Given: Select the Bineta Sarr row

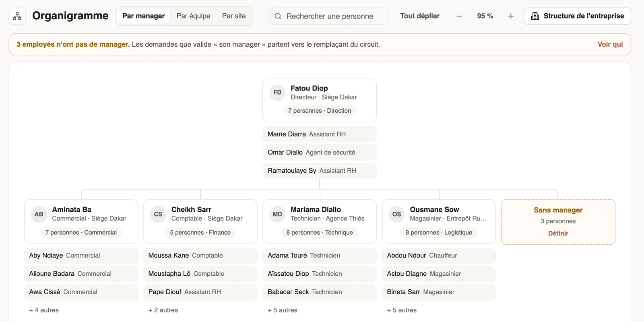Looking at the screenshot, I should (439, 292).
